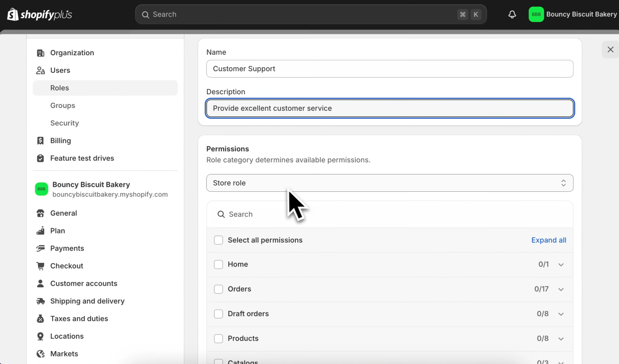Click the Customer accounts person icon
The height and width of the screenshot is (364, 619).
coord(40,283)
